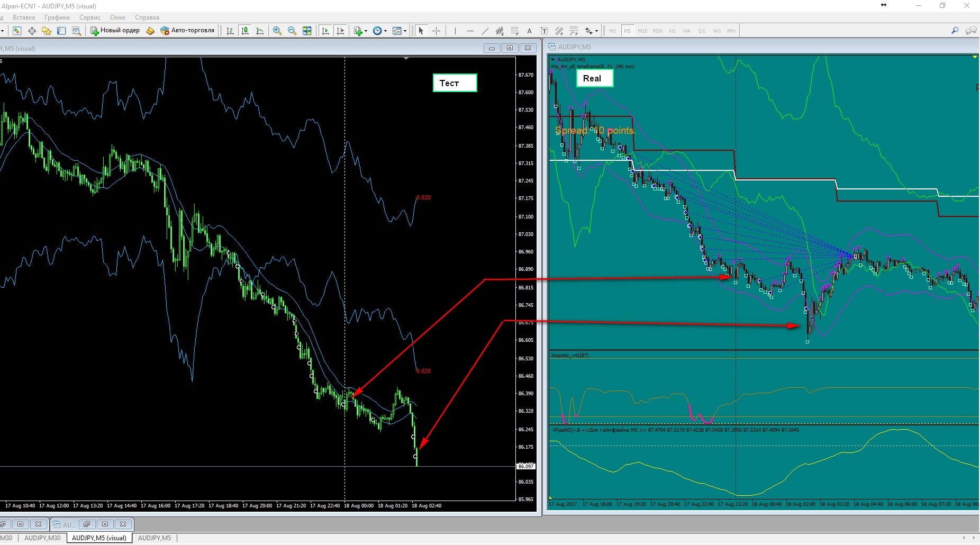Zoom in on the chart
980x545 pixels.
click(277, 31)
